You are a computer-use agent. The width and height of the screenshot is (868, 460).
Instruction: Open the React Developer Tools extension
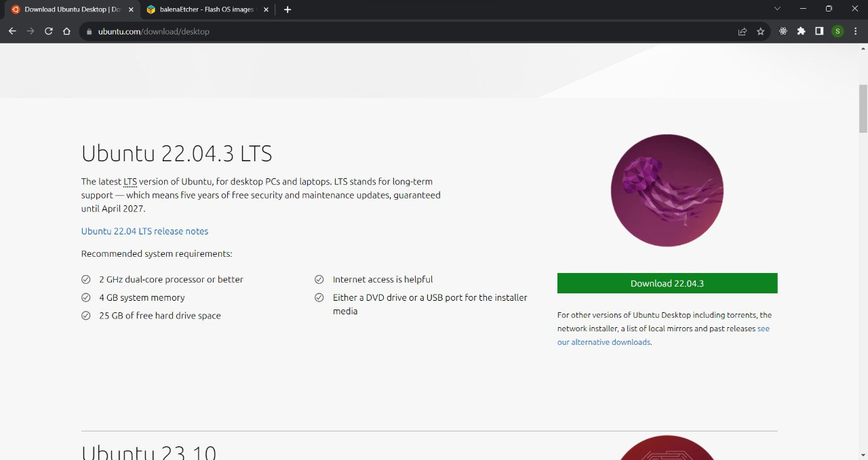point(783,31)
